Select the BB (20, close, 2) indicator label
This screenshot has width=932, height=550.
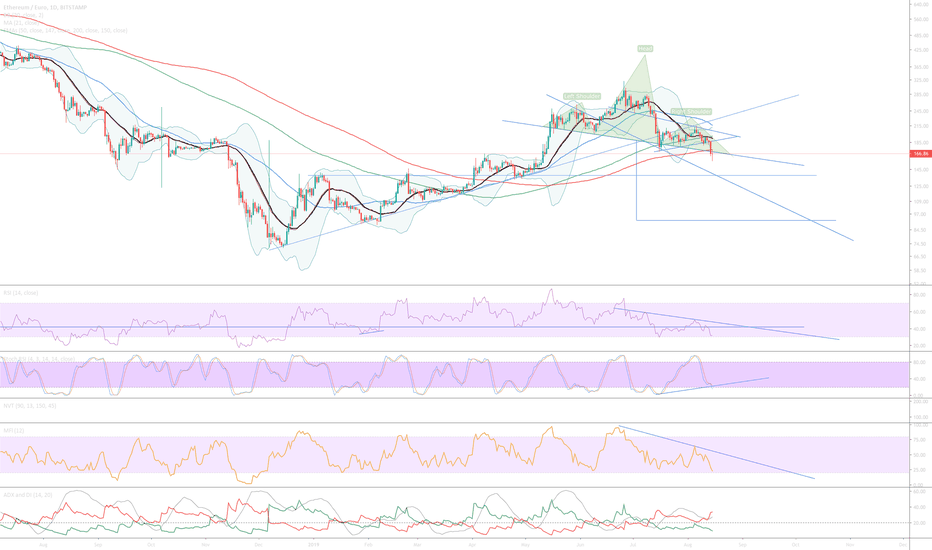coord(24,15)
